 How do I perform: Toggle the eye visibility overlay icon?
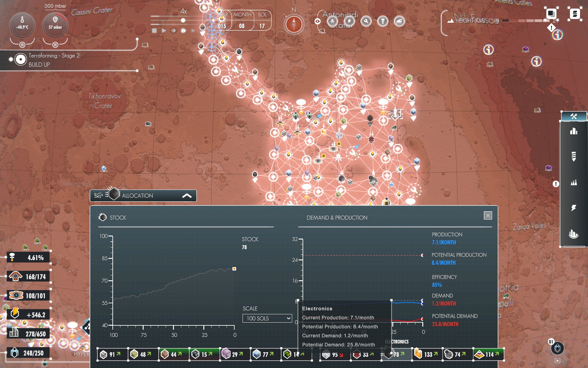[318, 21]
